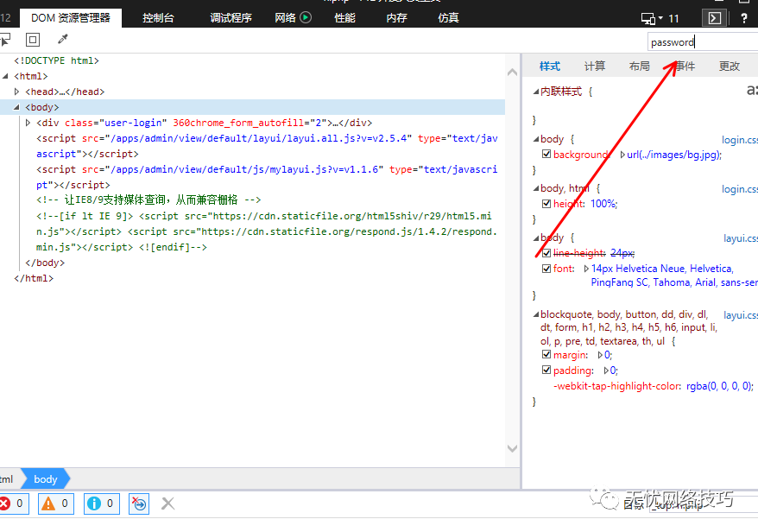Select the DOCTYPE html line
This screenshot has height=532, width=758.
[57, 60]
